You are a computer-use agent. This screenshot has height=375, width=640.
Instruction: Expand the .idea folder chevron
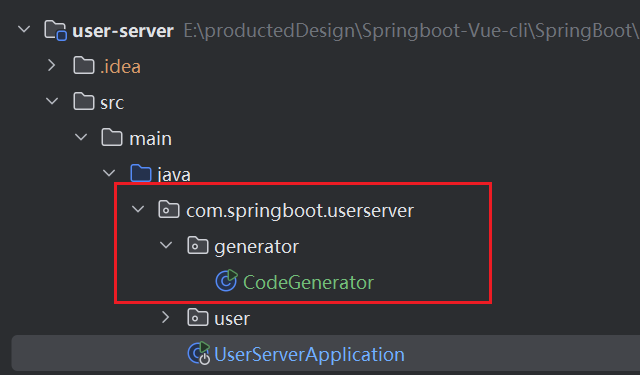[x=51, y=65]
